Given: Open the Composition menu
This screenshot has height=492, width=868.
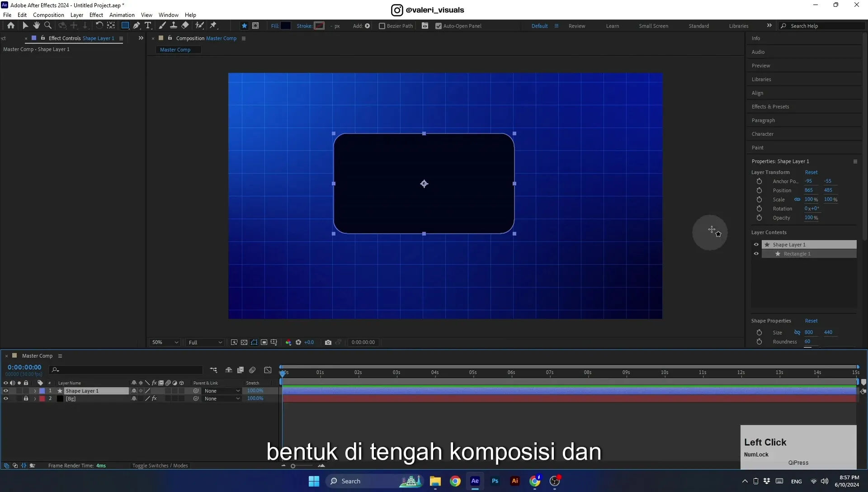Looking at the screenshot, I should pyautogui.click(x=48, y=15).
